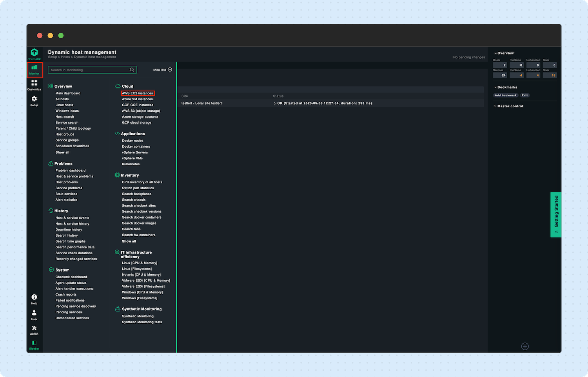Click the Services count 24
This screenshot has width=588, height=377.
[500, 75]
